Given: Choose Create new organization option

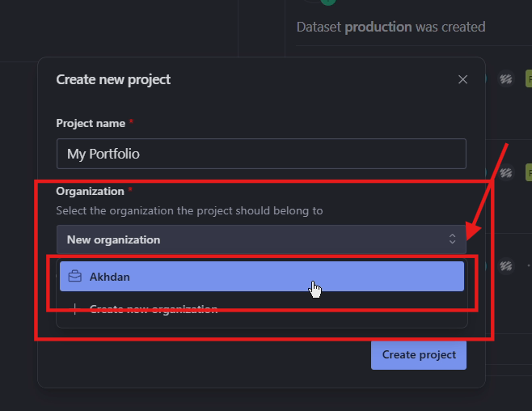Looking at the screenshot, I should (262, 309).
